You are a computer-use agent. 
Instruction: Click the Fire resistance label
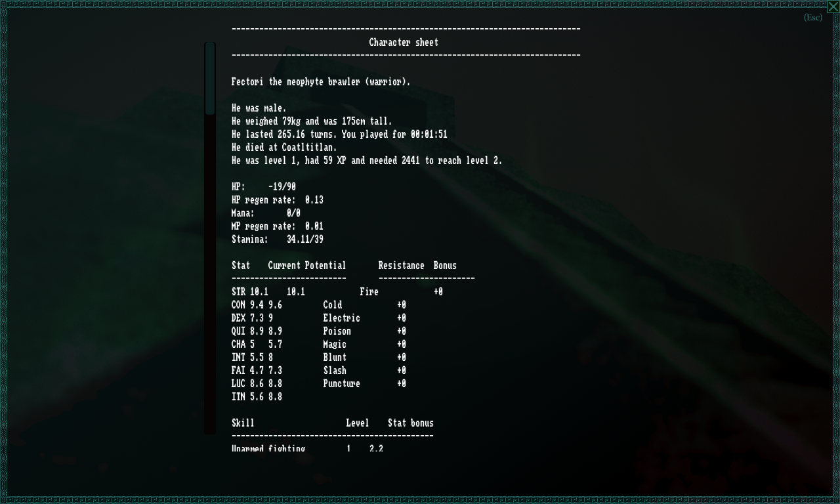(369, 291)
